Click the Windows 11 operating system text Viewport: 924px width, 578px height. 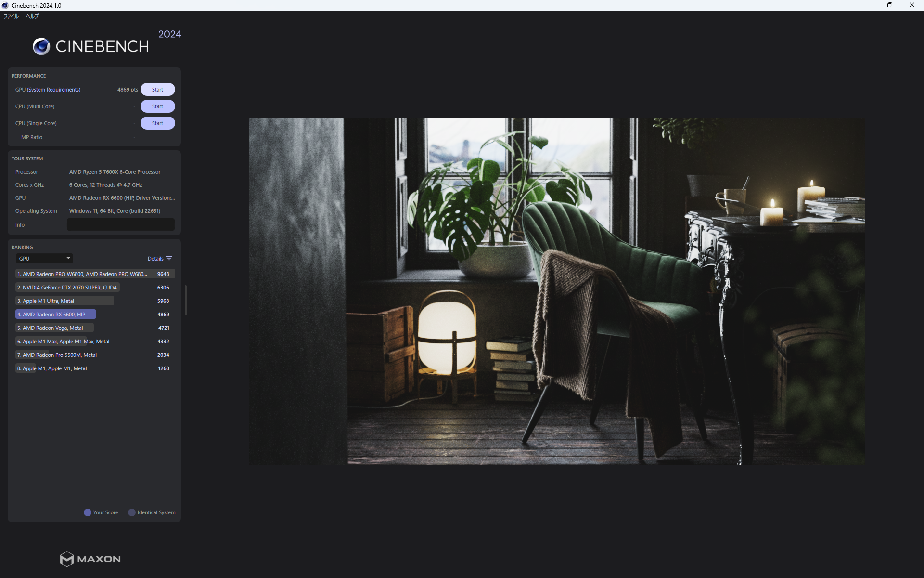pos(115,211)
